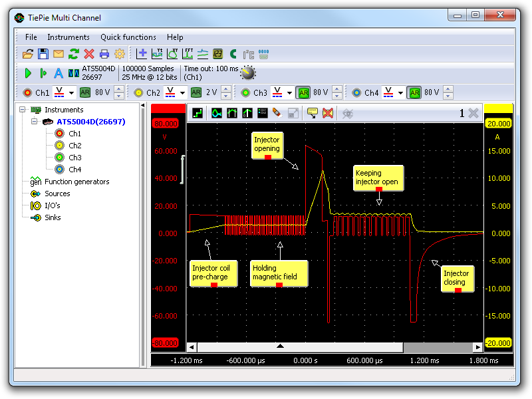The height and width of the screenshot is (399, 532).
Task: Delete comments using red-cross callout icon
Action: click(327, 113)
